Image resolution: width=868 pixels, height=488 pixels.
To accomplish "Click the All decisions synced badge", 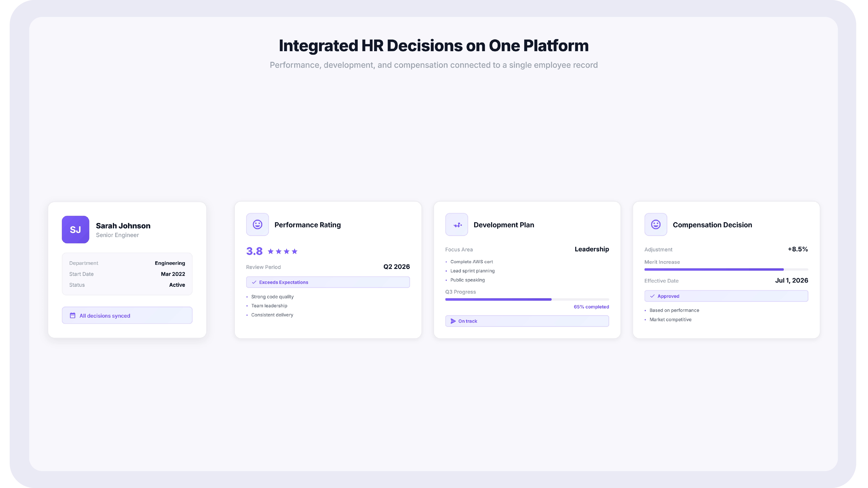I will pos(127,315).
